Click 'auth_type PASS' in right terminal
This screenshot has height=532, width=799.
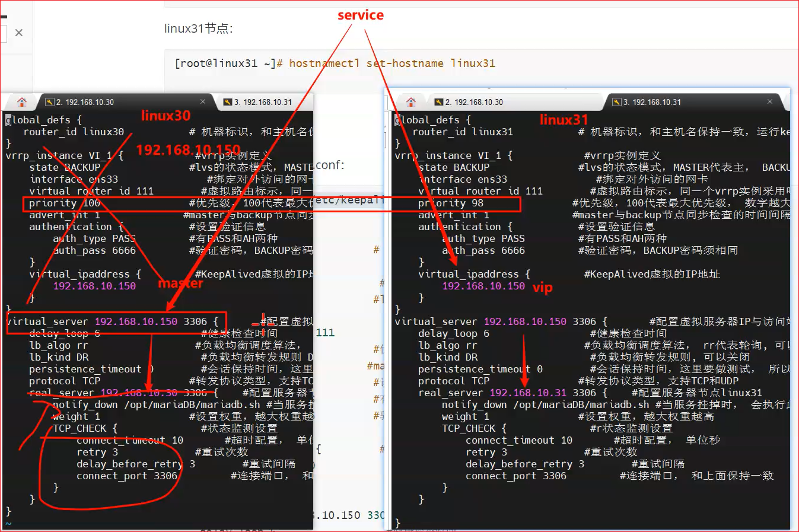click(483, 238)
